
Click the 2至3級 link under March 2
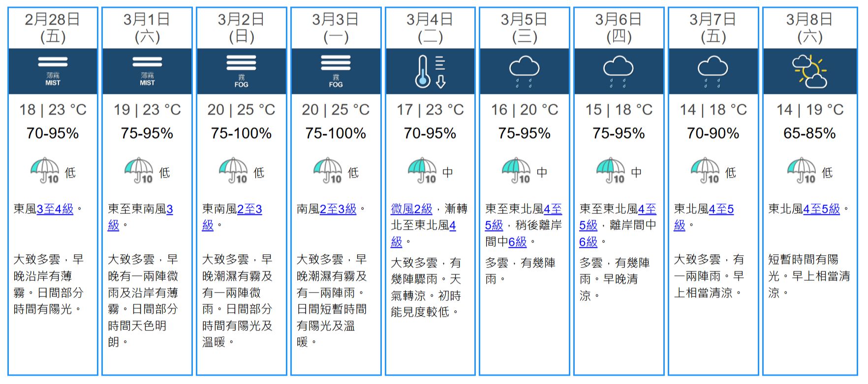(x=249, y=209)
